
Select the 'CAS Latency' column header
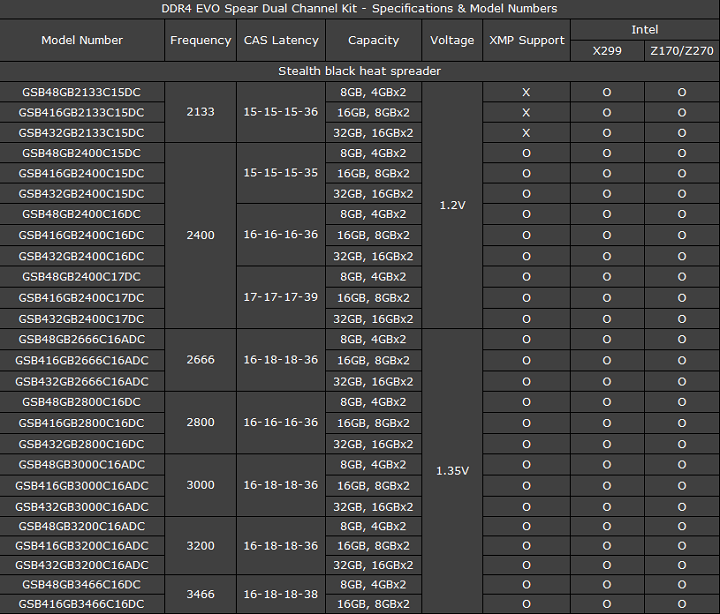[281, 40]
